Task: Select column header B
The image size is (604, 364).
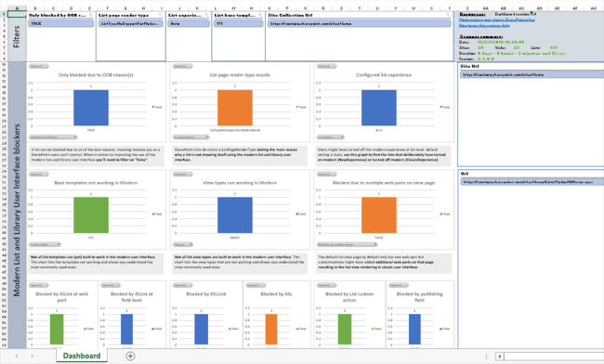Action: (35, 8)
